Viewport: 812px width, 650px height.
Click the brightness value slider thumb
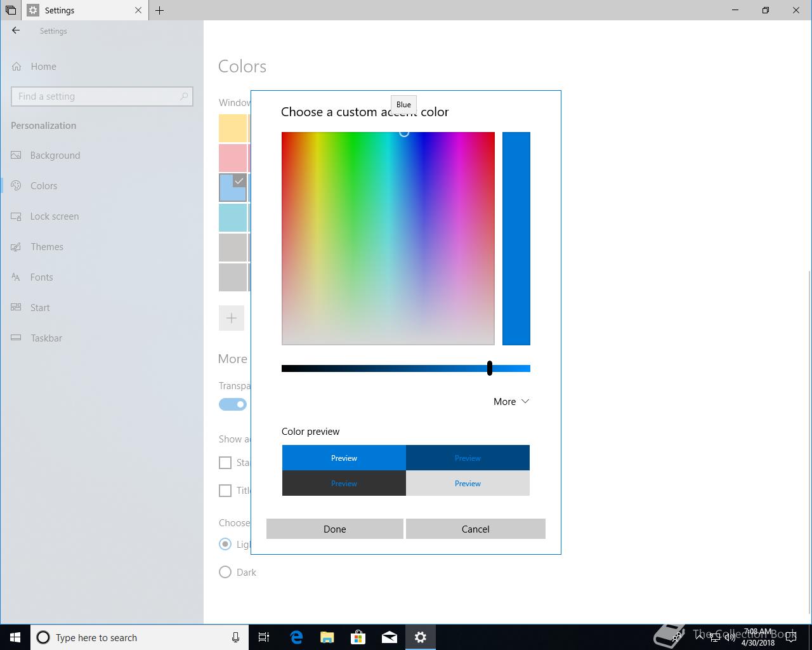pos(490,368)
